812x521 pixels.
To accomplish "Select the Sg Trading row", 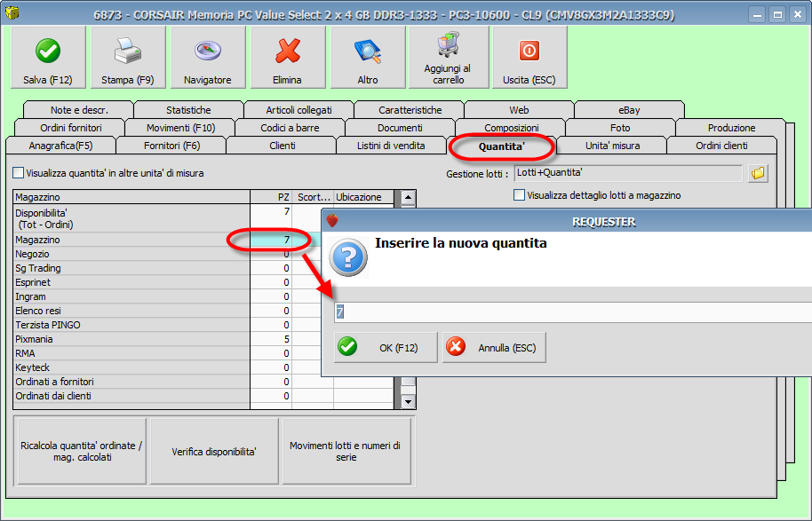I will click(131, 268).
